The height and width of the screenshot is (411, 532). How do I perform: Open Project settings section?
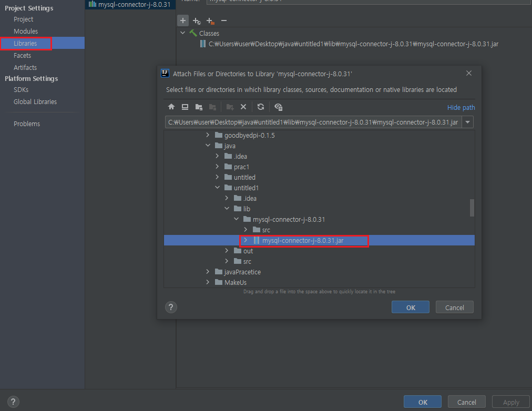tap(24, 19)
